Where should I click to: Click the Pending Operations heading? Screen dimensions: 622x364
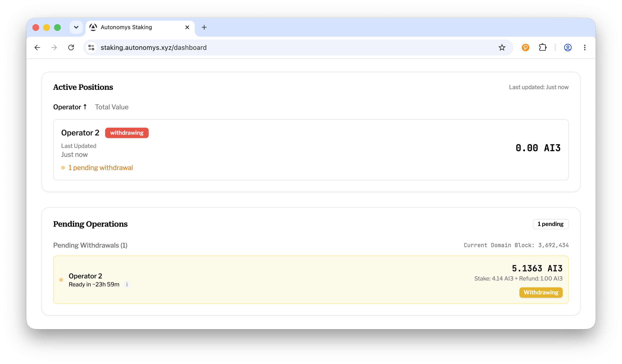pos(90,224)
